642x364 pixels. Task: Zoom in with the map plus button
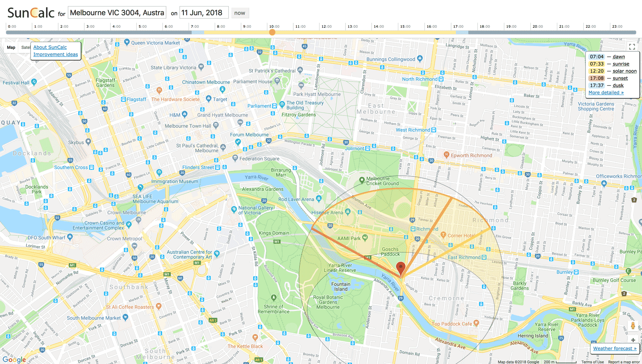pyautogui.click(x=633, y=340)
